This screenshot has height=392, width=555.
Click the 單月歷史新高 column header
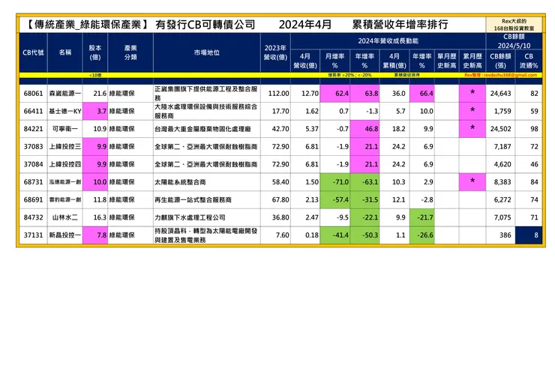tap(447, 61)
